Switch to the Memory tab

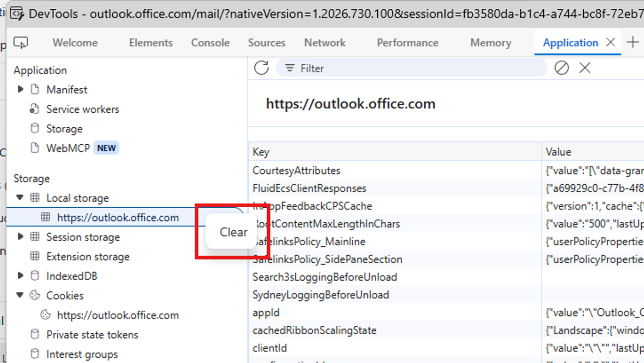pos(491,43)
